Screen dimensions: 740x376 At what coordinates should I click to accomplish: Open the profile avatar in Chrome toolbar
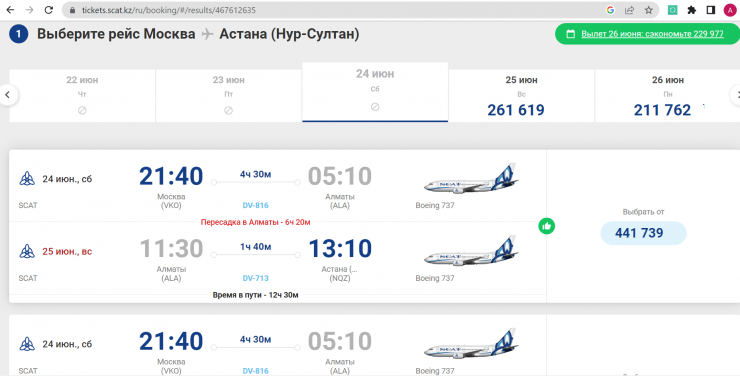730,10
